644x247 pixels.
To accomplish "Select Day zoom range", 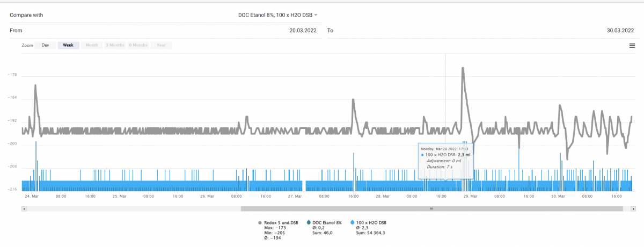I will (46, 45).
